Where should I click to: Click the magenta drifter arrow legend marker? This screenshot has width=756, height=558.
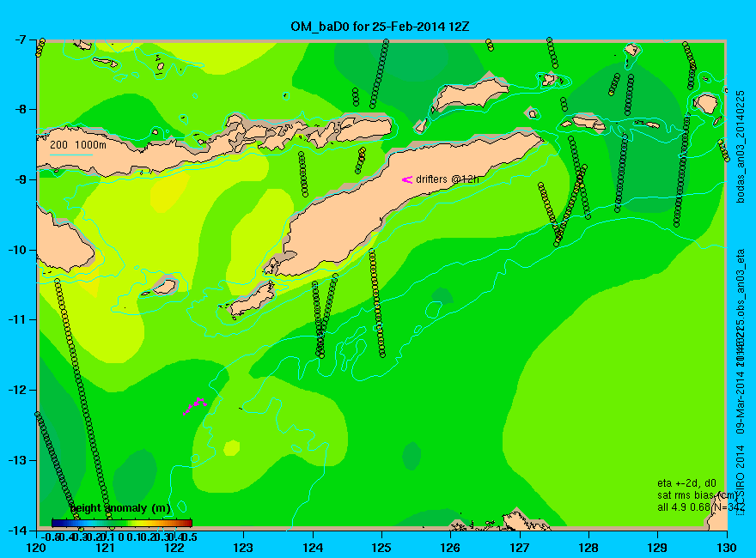click(x=407, y=179)
